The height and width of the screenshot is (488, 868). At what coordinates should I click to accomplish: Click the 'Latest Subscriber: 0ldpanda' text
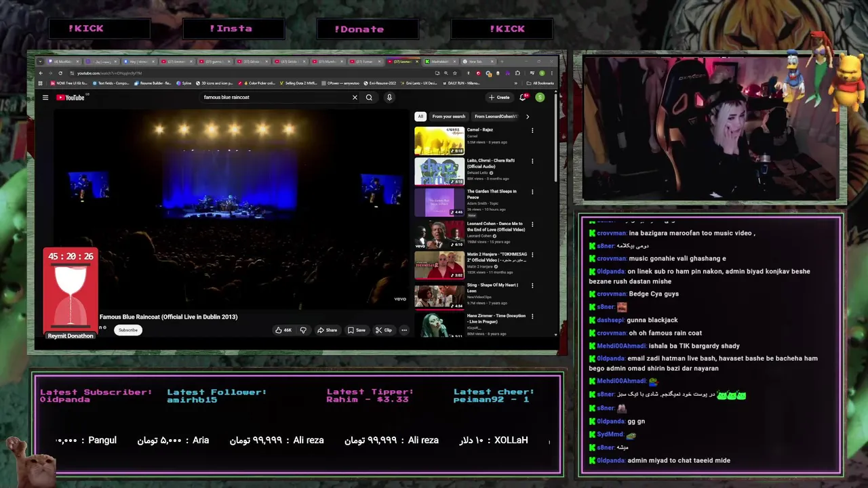[96, 396]
